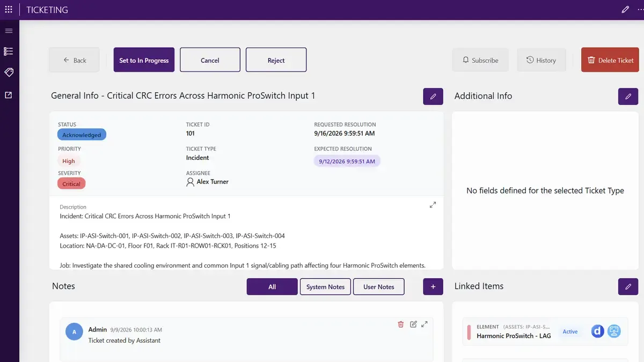Click the Incident ticket type value
The image size is (644, 362).
click(x=197, y=158)
